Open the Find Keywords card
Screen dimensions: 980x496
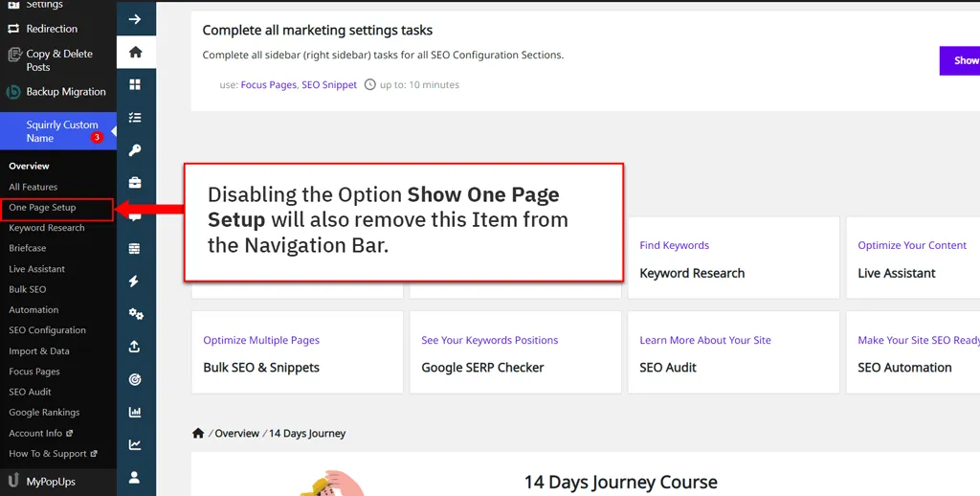click(734, 259)
